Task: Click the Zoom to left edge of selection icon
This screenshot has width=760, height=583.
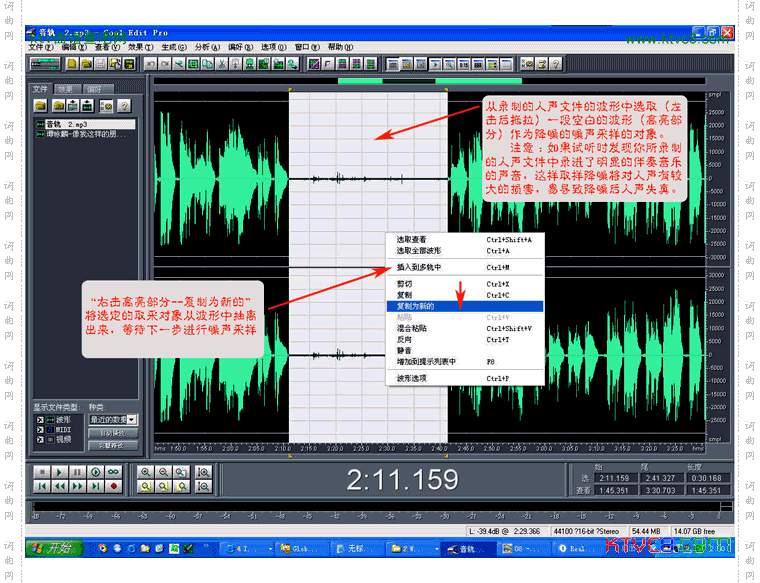Action: tap(164, 486)
